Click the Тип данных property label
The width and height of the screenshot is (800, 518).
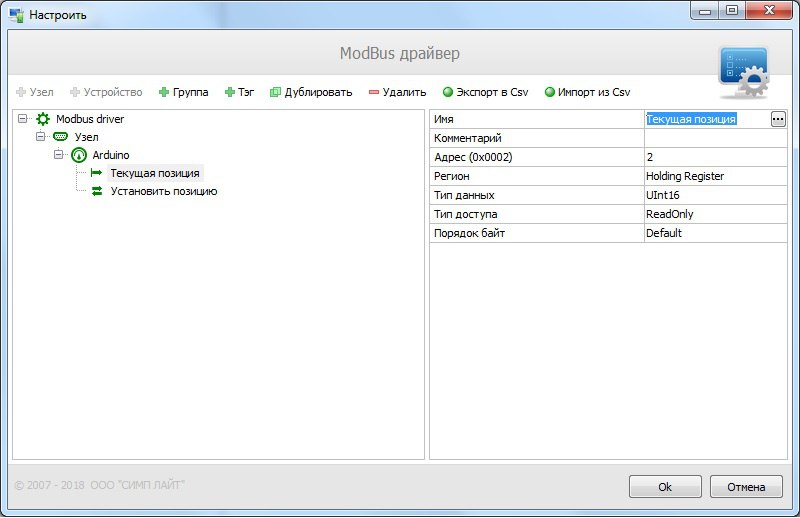coord(464,195)
